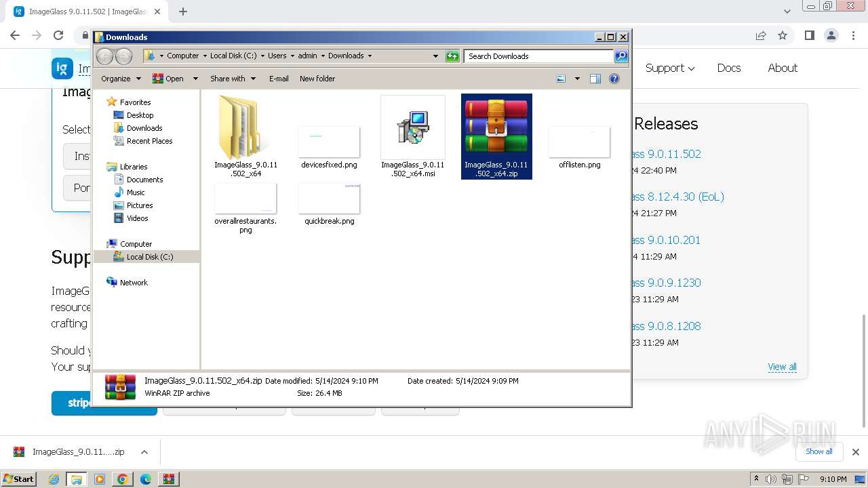Viewport: 868px width, 488px height.
Task: Open Chrome profile menu
Action: tap(831, 35)
